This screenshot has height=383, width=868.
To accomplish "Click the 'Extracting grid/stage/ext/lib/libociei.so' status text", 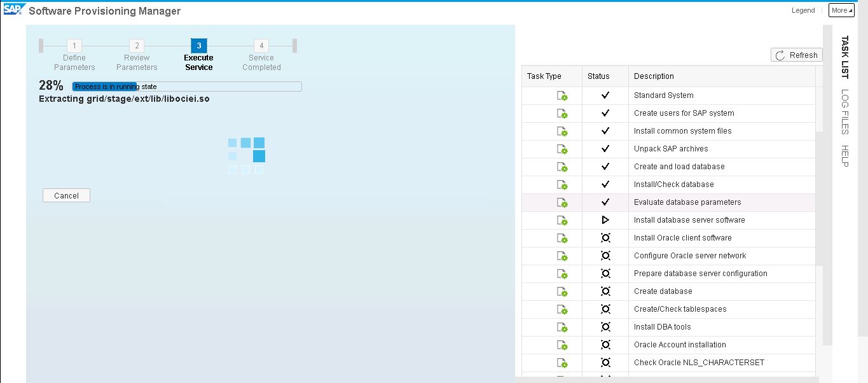I will click(124, 99).
